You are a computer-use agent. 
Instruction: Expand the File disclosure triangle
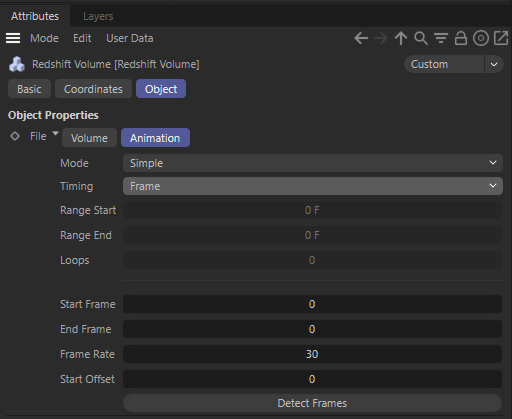coord(55,133)
